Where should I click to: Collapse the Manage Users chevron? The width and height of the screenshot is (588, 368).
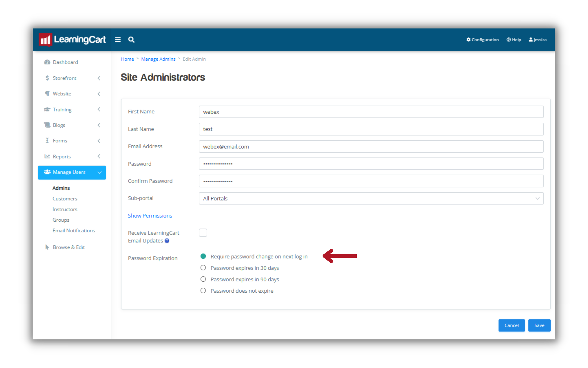(x=100, y=173)
